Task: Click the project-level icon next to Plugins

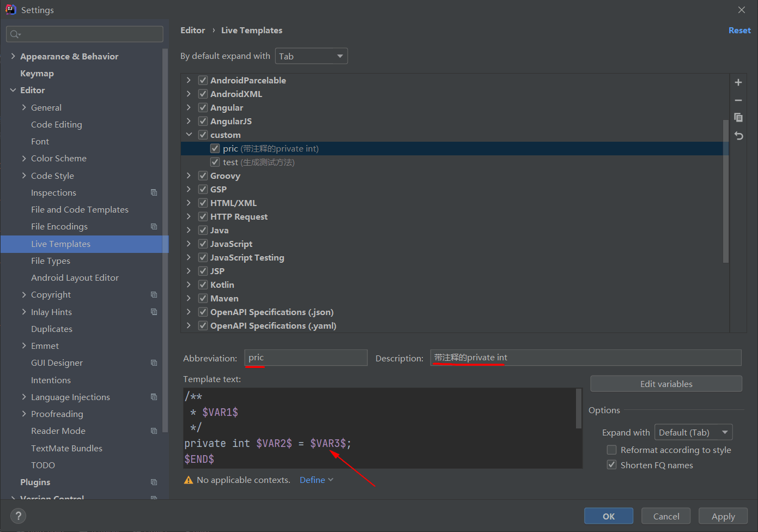Action: point(154,482)
